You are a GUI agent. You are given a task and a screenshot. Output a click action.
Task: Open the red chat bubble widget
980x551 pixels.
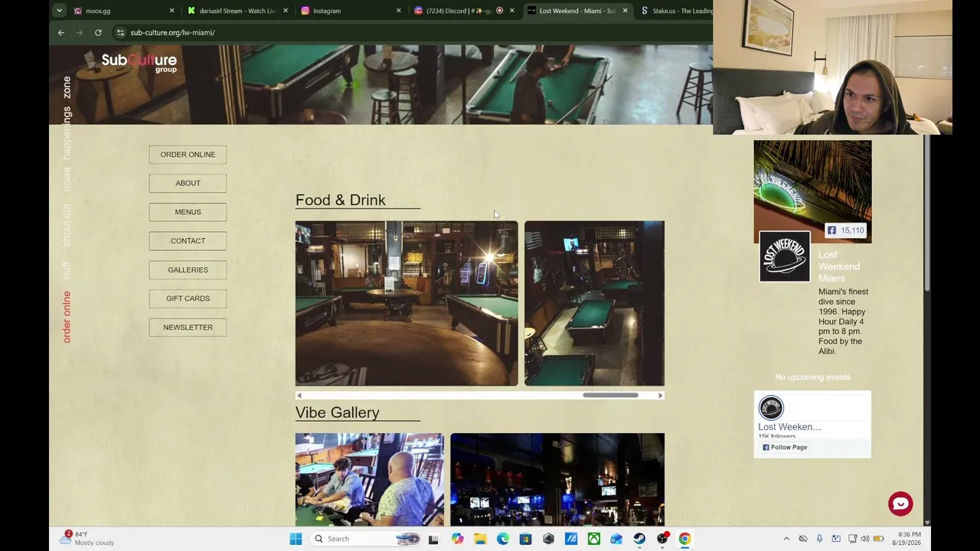click(x=900, y=504)
